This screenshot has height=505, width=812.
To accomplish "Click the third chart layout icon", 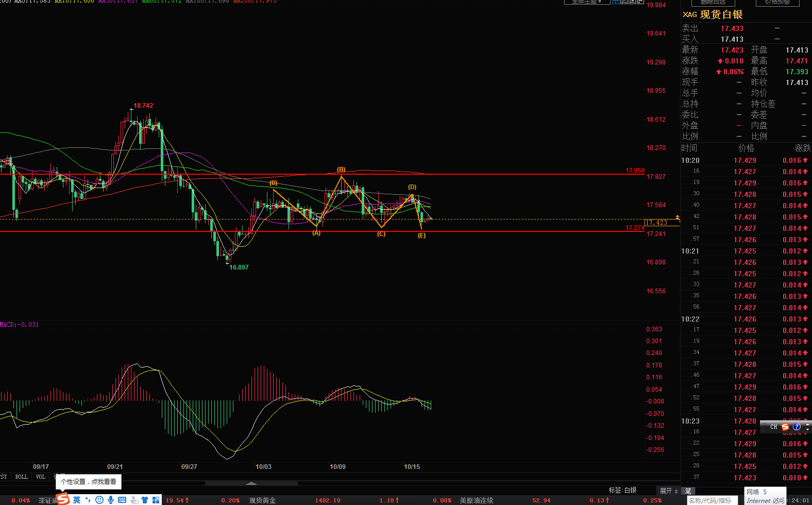I will click(632, 2).
